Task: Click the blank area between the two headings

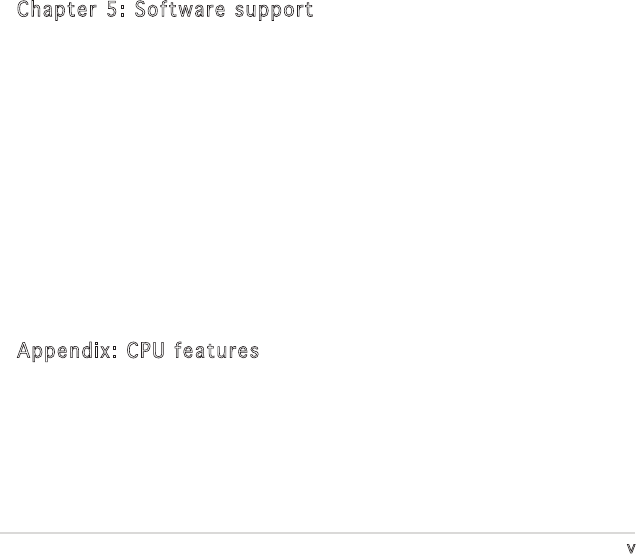Action: (x=318, y=180)
